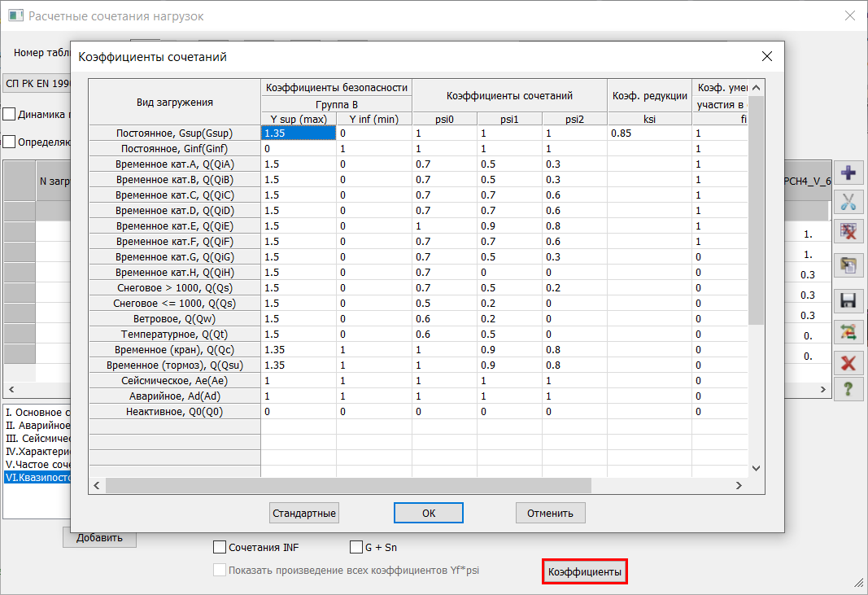The image size is (868, 595).
Task: Select VI.Квазипост combination list item
Action: coord(37,478)
